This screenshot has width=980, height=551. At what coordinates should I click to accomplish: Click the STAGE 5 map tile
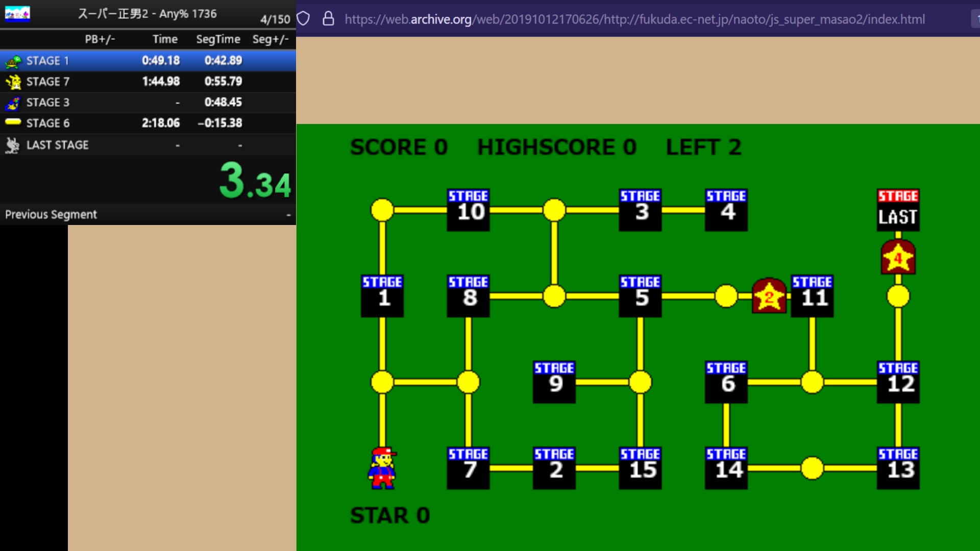(640, 296)
